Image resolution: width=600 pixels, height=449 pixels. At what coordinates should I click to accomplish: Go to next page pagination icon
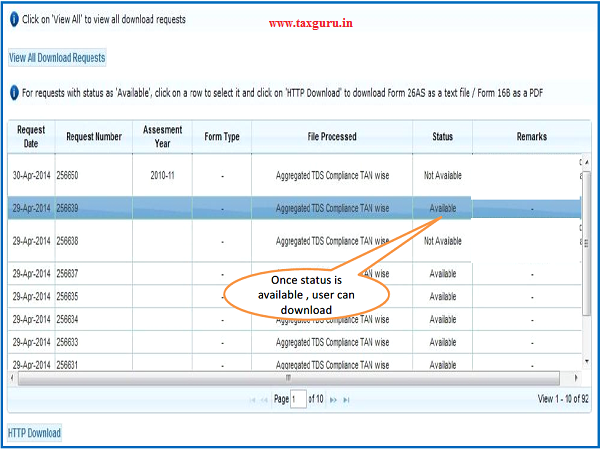pos(334,399)
